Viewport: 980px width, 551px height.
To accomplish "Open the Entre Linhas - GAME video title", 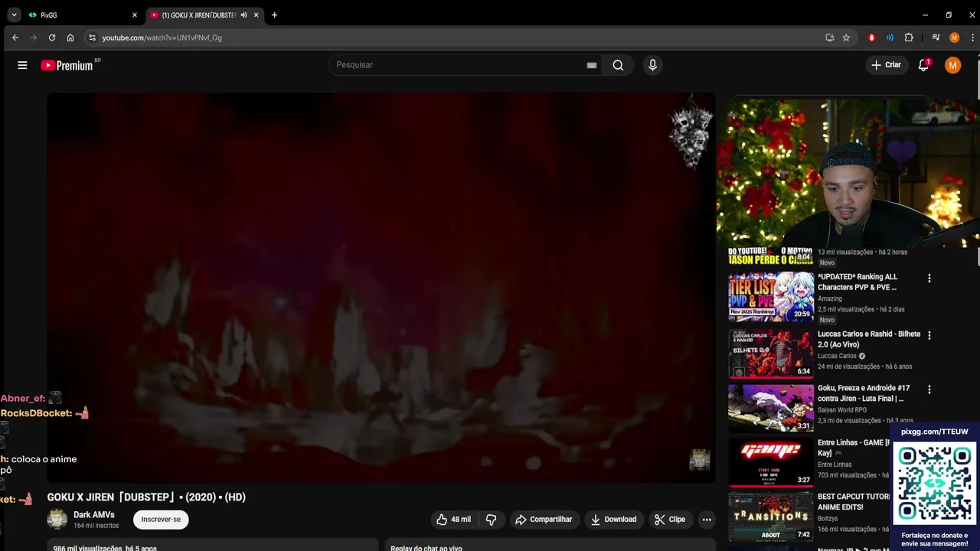I will coord(854,448).
